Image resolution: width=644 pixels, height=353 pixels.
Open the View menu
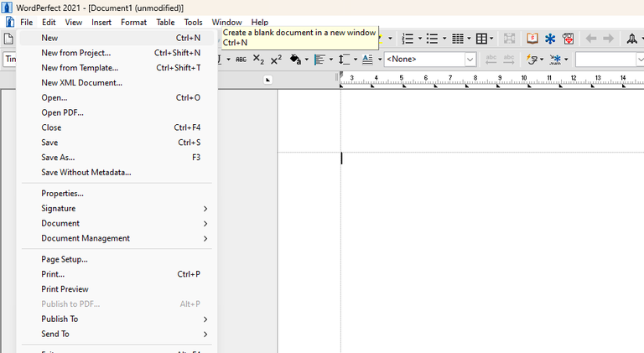(74, 22)
